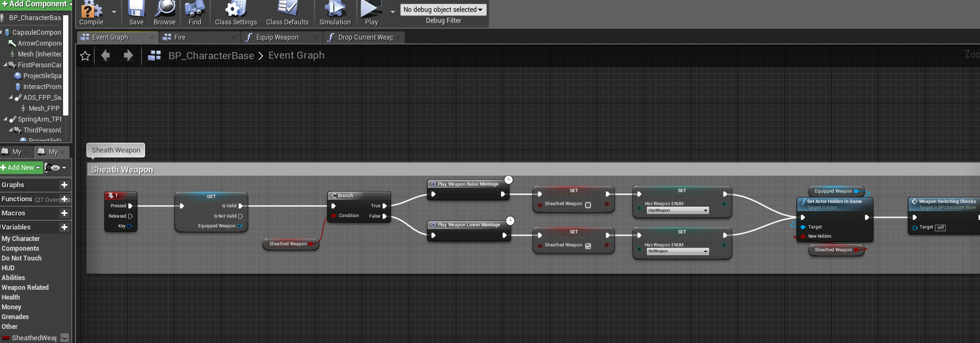The height and width of the screenshot is (343, 980).
Task: Navigate back with the left arrow
Action: click(106, 55)
